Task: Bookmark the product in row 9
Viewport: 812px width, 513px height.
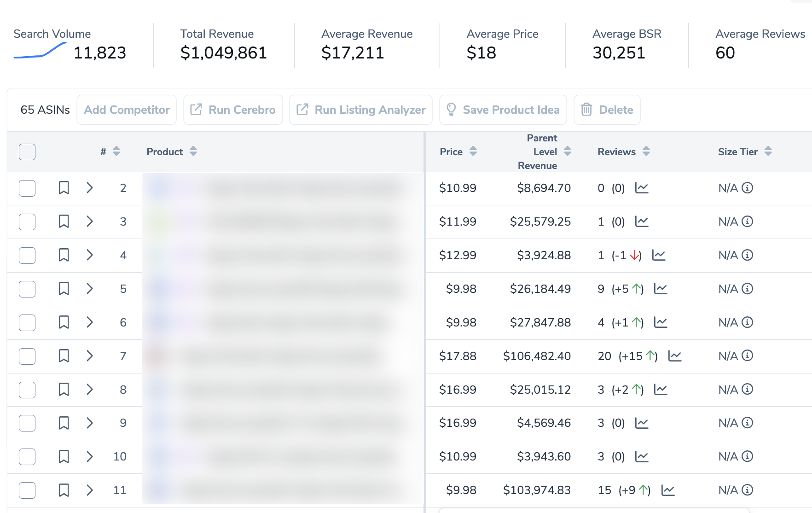Action: pyautogui.click(x=64, y=423)
